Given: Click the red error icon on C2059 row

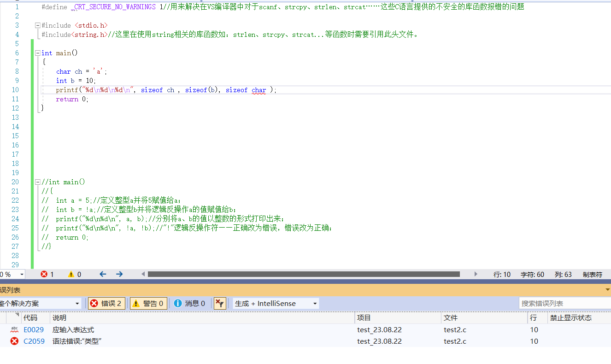Looking at the screenshot, I should pos(14,341).
